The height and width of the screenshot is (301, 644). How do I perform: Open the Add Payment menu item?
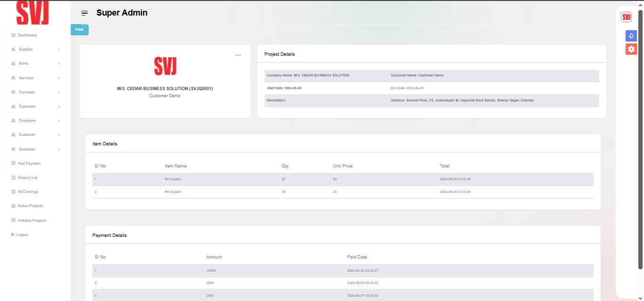pyautogui.click(x=29, y=163)
